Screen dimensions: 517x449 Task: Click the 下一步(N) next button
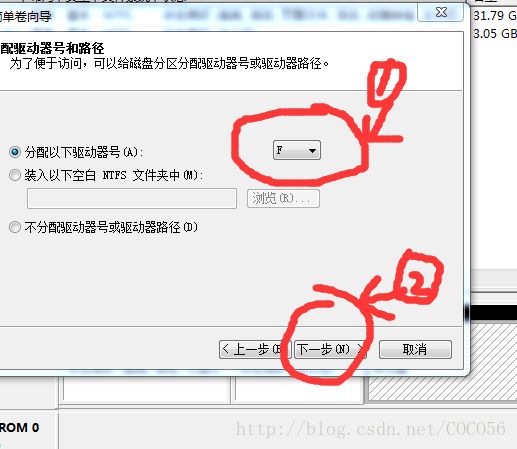[x=330, y=349]
